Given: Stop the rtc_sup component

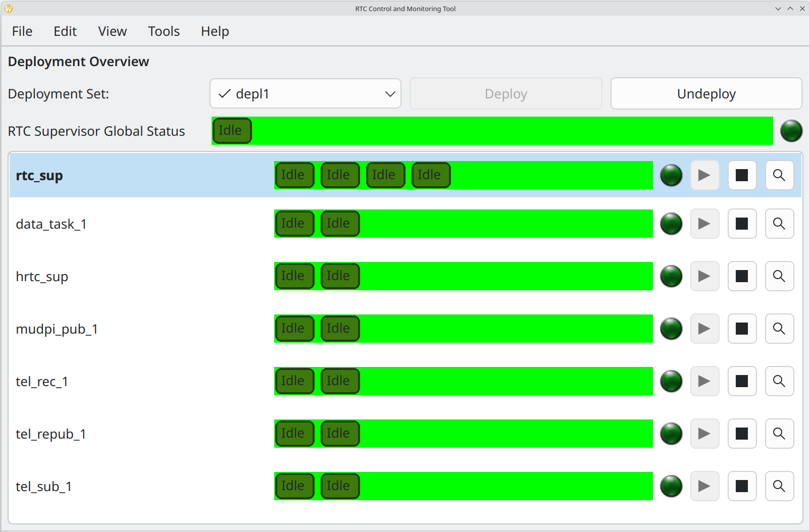Looking at the screenshot, I should [x=742, y=175].
